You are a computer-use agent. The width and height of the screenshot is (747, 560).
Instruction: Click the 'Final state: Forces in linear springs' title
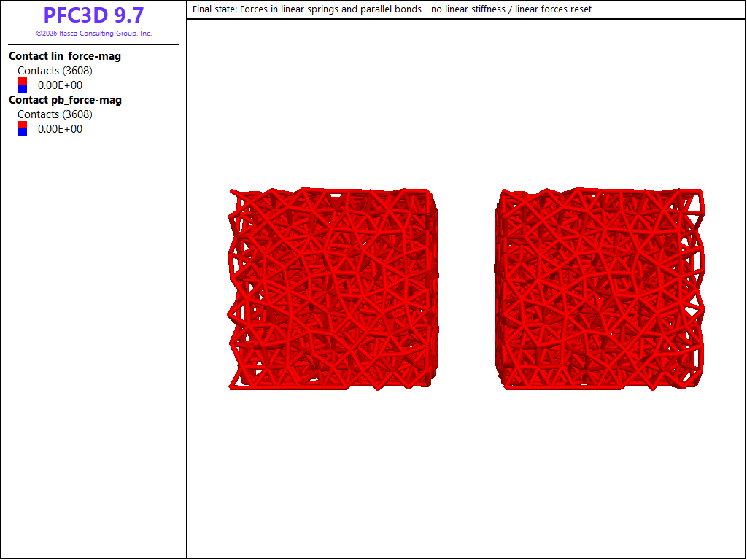tap(392, 9)
